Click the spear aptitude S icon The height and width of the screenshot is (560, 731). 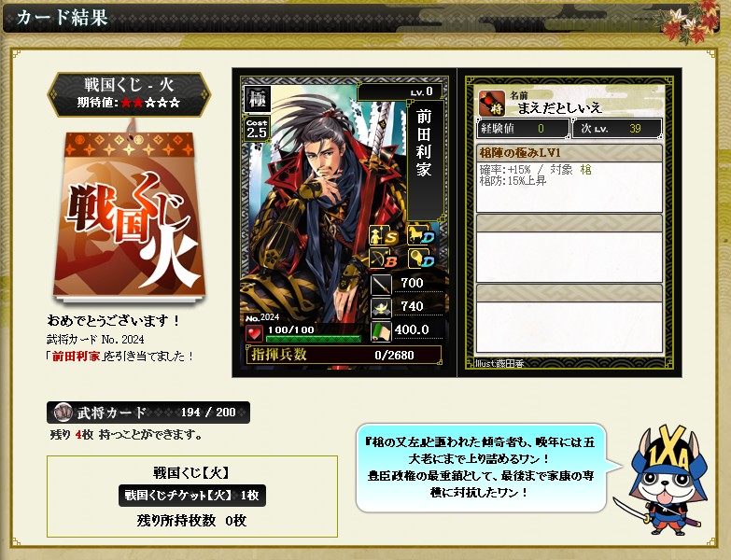(x=384, y=235)
